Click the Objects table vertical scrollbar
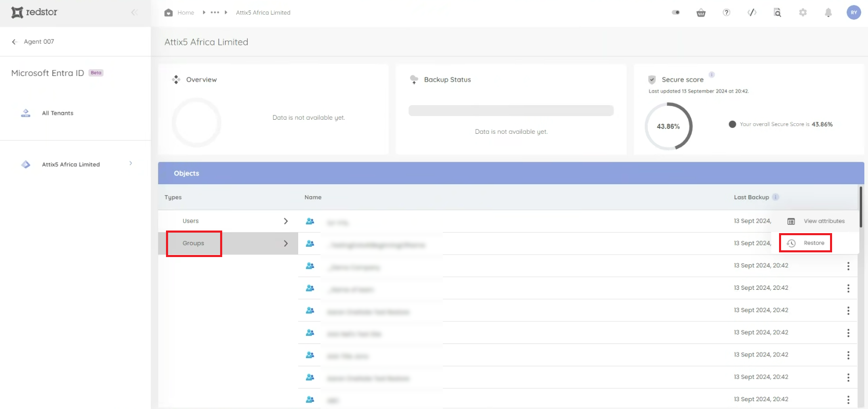Screen dimensions: 868x409 [x=861, y=207]
